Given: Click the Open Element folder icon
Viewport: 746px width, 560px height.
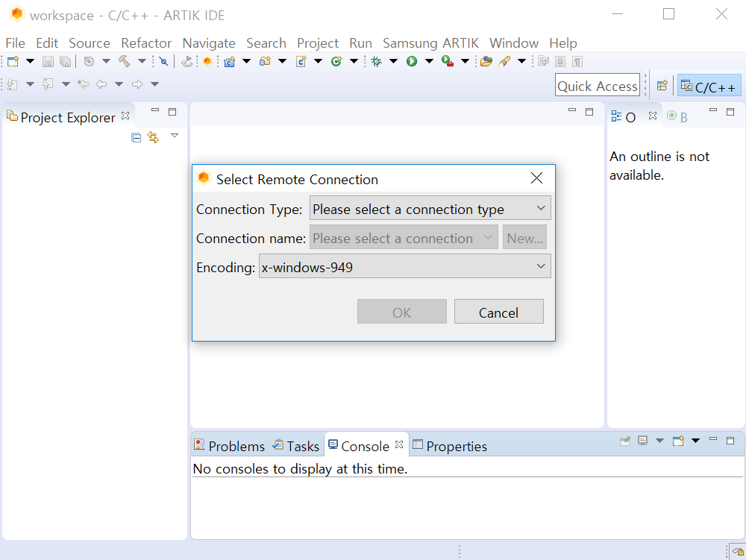Looking at the screenshot, I should 486,61.
